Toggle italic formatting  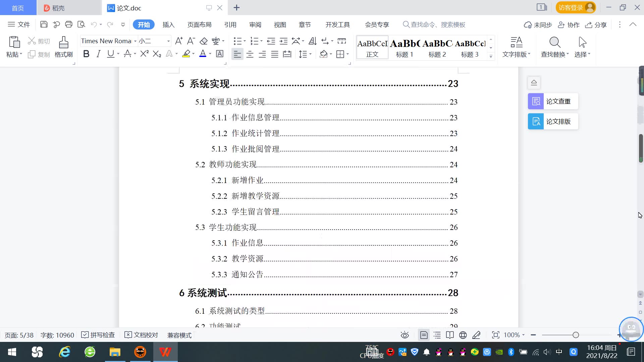98,54
